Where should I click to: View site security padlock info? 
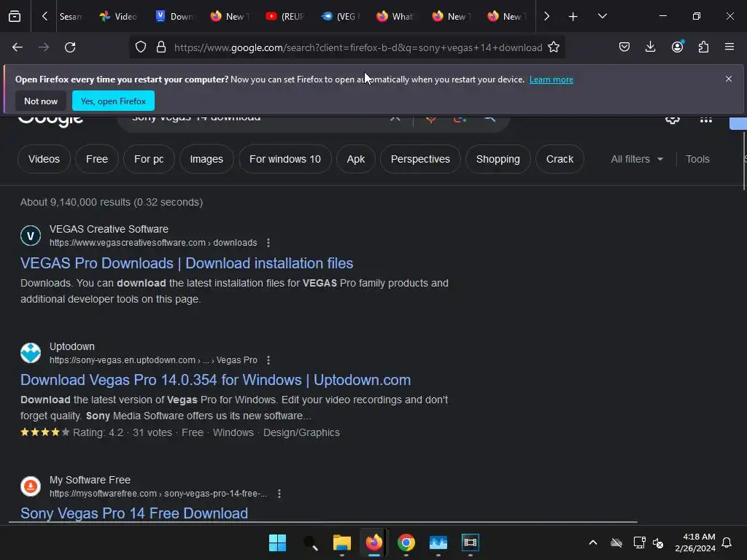click(161, 47)
